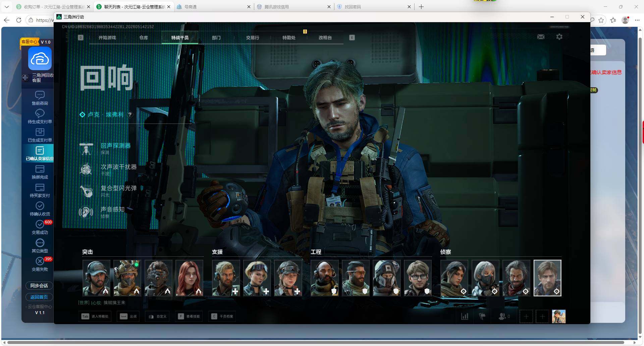The width and height of the screenshot is (644, 346).
Task: Choose blonde 支援 operator with goggles on head
Action: coord(257,278)
